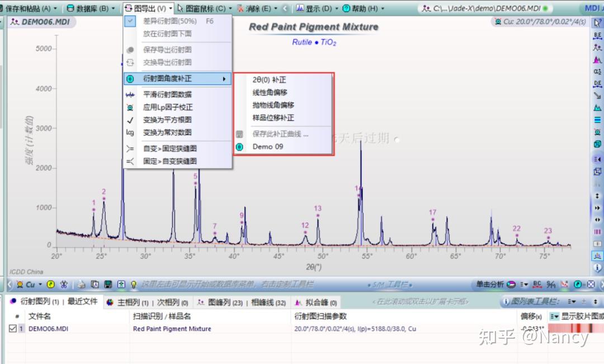Open the printer icon in the lower toolbar
This screenshot has width=604, height=364.
[x=82, y=284]
